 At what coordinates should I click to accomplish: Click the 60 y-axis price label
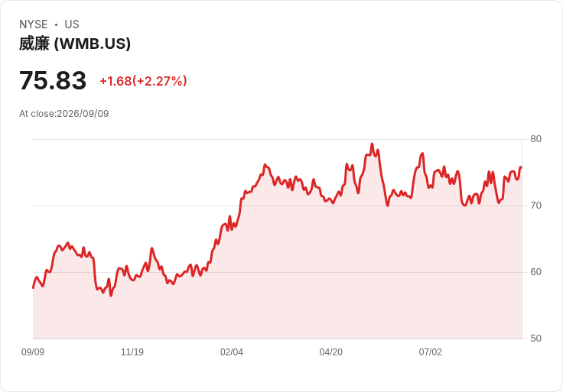click(x=535, y=272)
